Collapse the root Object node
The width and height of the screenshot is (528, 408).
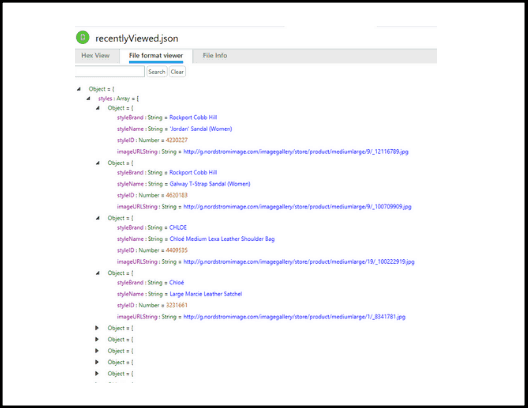coord(79,89)
